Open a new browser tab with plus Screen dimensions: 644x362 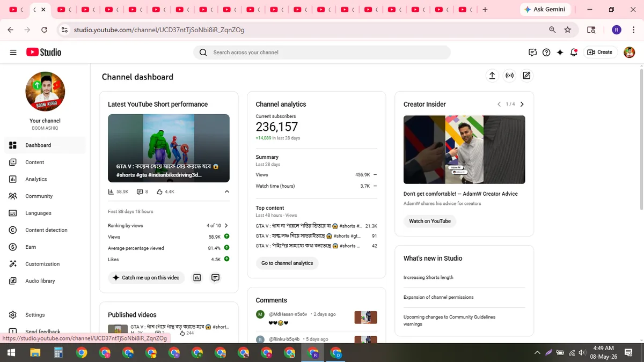[485, 10]
